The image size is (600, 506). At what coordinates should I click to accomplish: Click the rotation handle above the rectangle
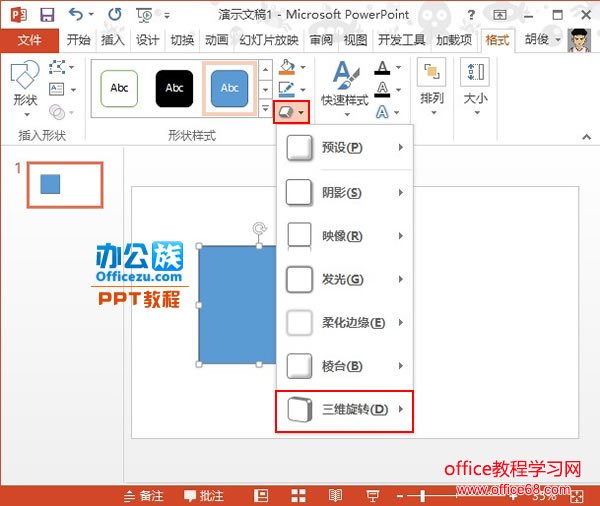259,229
